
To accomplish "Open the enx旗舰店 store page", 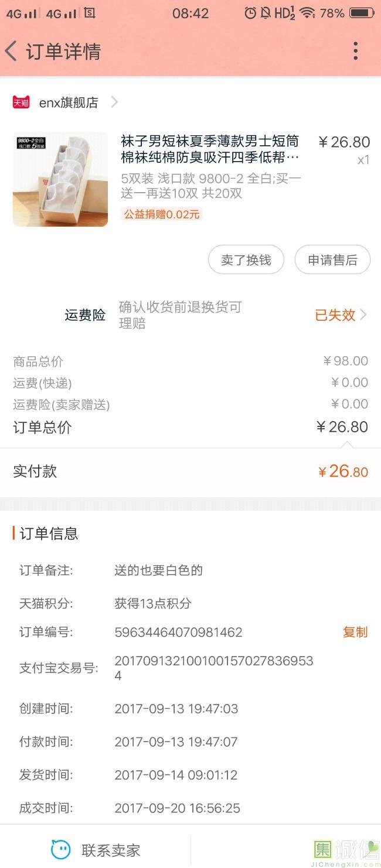I will [69, 102].
